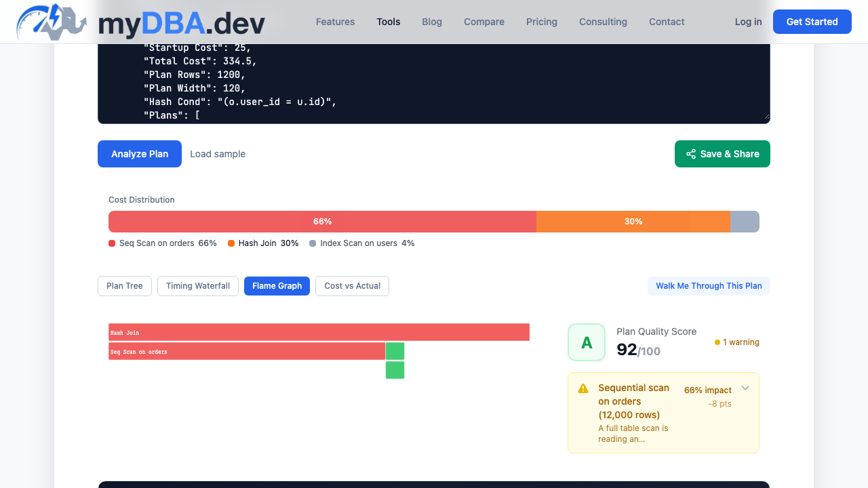Switch to the Plan Tree tab
The image size is (868, 488).
point(125,286)
